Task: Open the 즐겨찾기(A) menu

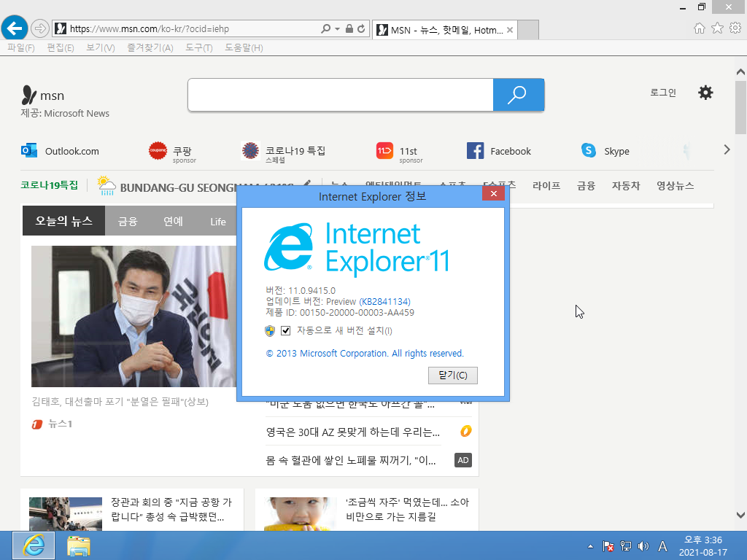Action: coord(150,47)
